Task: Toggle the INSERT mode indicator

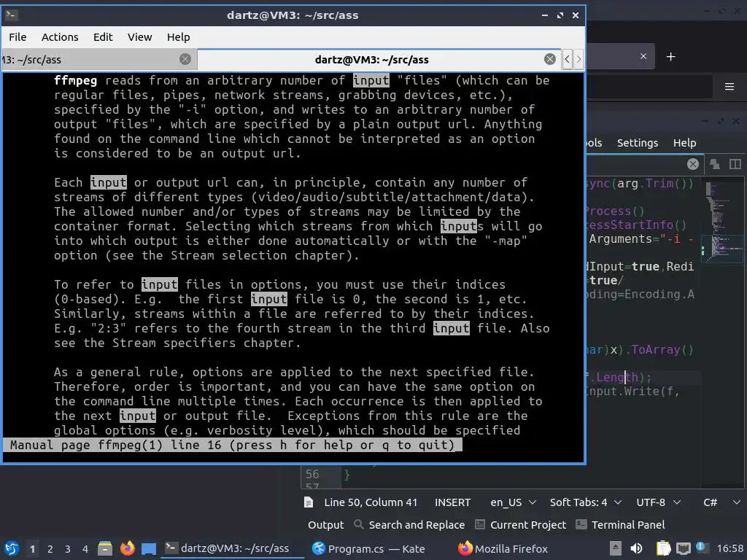Action: coord(452,502)
